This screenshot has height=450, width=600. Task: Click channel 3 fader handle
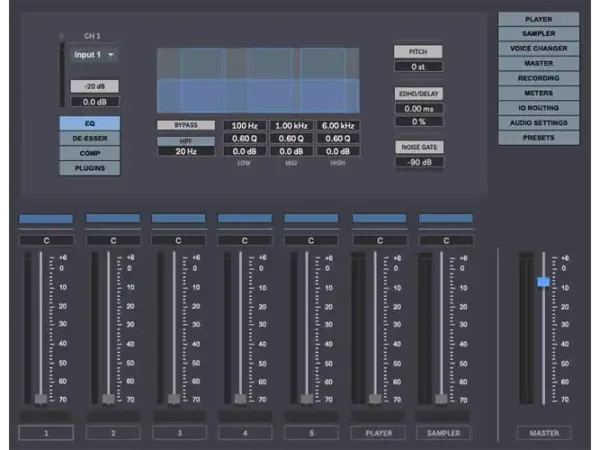click(x=174, y=399)
